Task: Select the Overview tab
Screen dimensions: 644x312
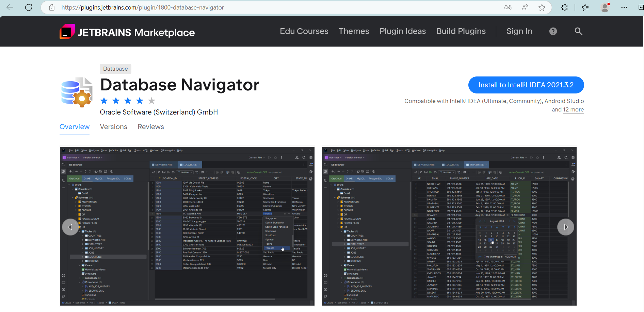Action: click(x=75, y=127)
